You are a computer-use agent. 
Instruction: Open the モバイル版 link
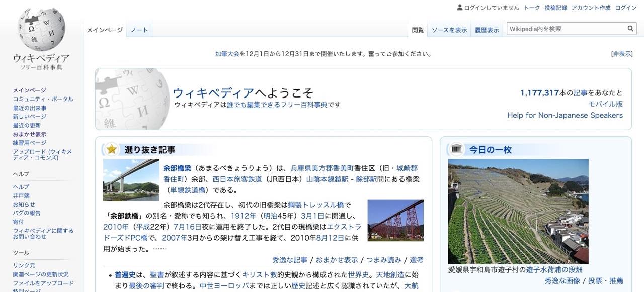pyautogui.click(x=606, y=104)
